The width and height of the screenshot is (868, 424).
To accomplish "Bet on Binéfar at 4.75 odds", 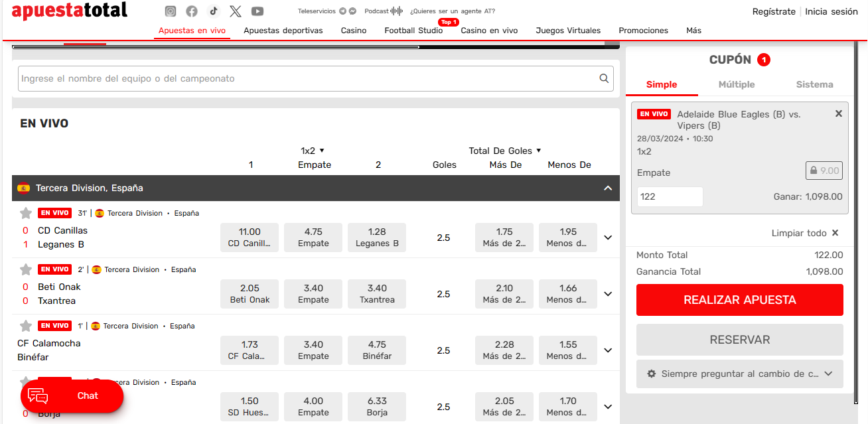I will (377, 350).
